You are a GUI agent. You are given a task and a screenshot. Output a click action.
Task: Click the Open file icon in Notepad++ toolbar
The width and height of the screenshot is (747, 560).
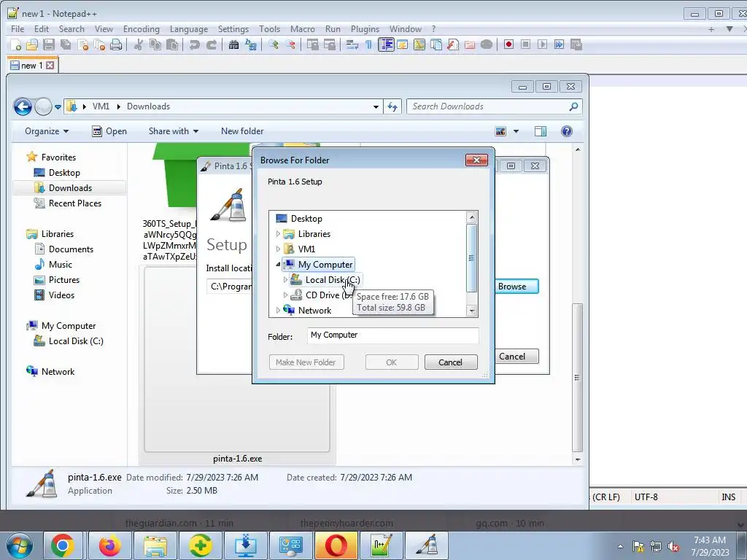(x=32, y=44)
